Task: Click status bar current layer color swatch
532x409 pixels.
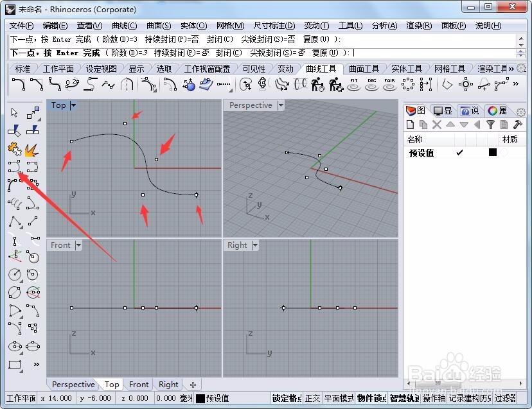Action: [x=200, y=399]
